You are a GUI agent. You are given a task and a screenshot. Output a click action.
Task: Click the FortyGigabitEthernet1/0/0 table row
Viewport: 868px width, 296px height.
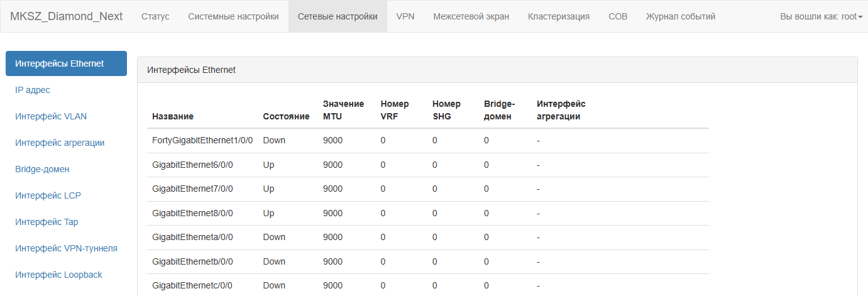click(428, 141)
